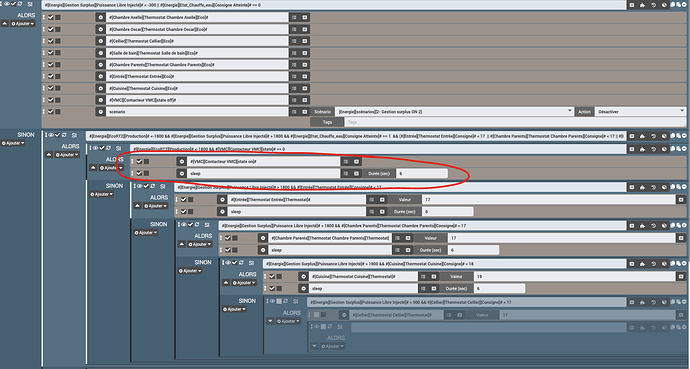
Task: Open Ajouter under SINON before Cellier block
Action: pyautogui.click(x=234, y=309)
